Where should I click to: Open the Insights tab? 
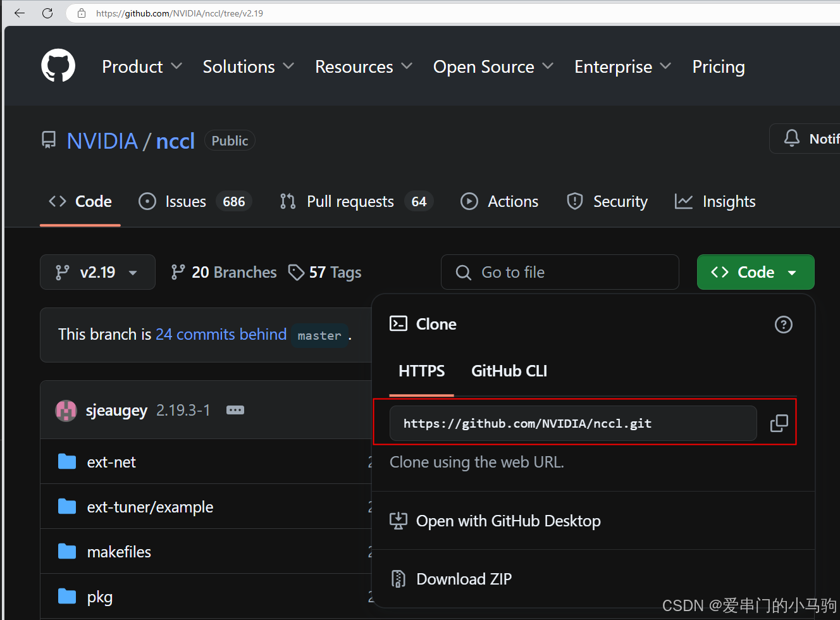point(715,201)
